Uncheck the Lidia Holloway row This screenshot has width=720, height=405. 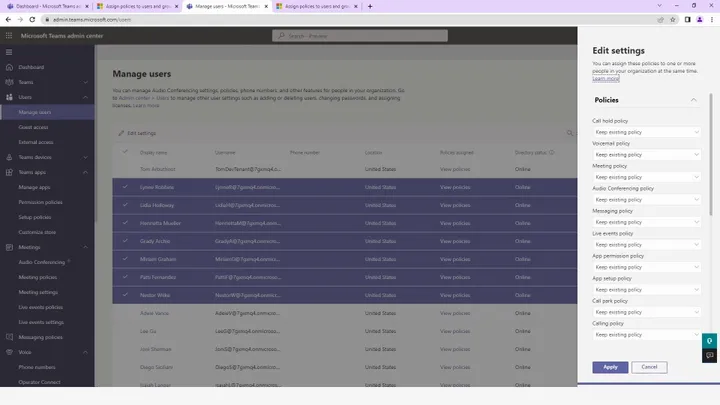pos(124,205)
